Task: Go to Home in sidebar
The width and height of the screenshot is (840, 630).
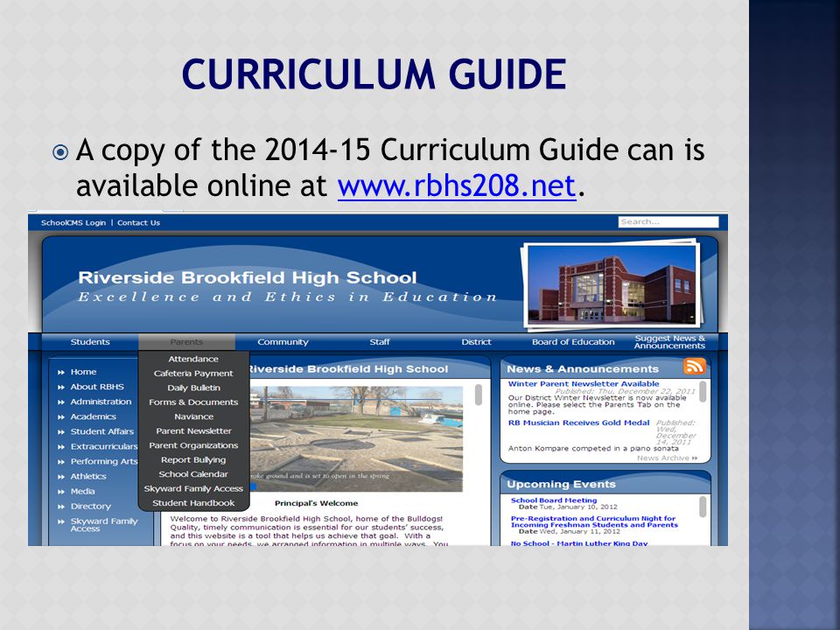Action: click(x=84, y=372)
